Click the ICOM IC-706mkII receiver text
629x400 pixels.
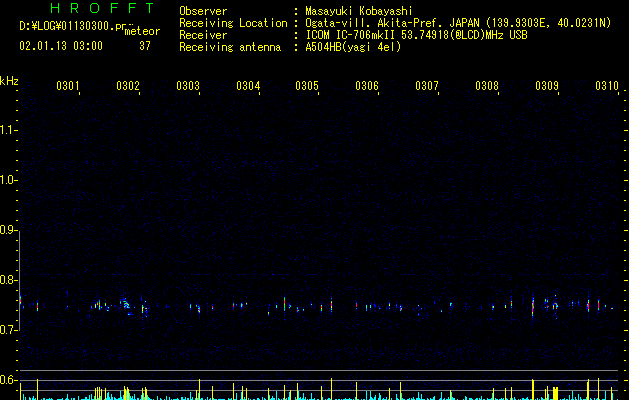tap(416, 35)
